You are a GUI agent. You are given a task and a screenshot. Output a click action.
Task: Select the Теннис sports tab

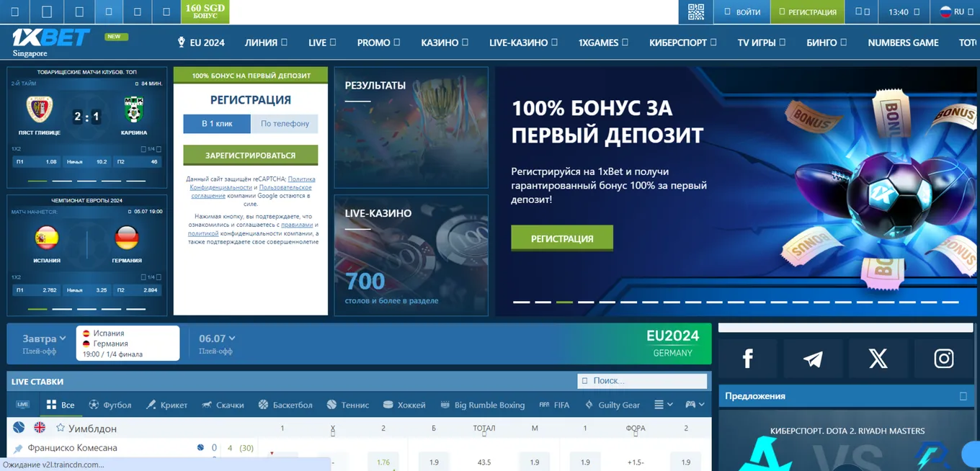click(x=347, y=405)
